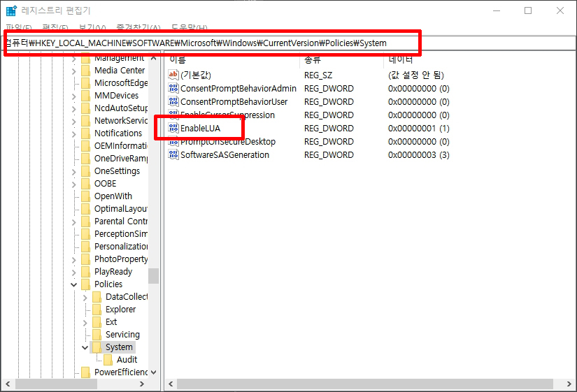
Task: Select the System key label in tree
Action: click(119, 347)
